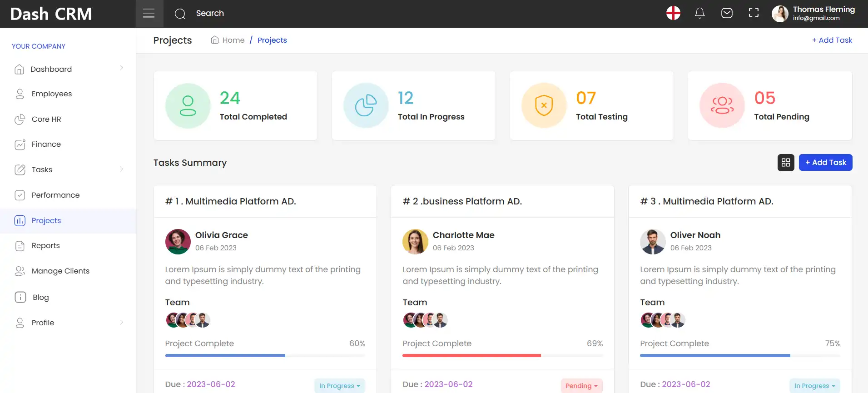868x393 pixels.
Task: Click project 2 69% red progress bar
Action: point(503,355)
